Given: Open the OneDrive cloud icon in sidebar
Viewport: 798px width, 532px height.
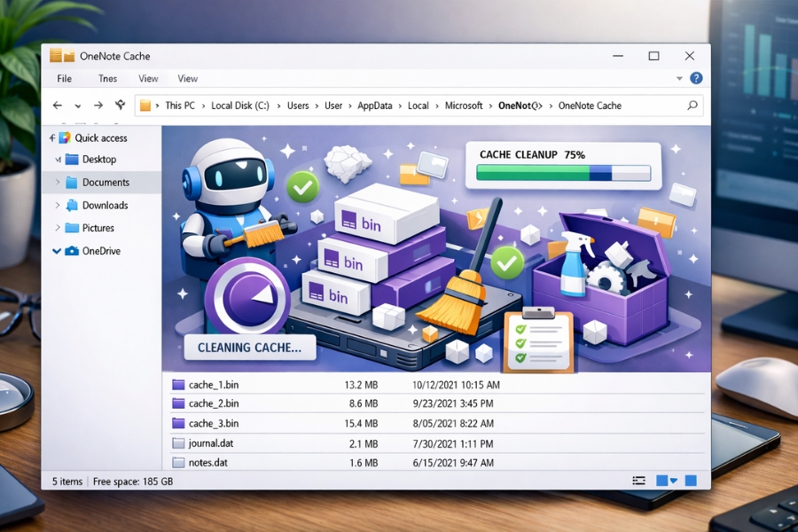Looking at the screenshot, I should [74, 251].
